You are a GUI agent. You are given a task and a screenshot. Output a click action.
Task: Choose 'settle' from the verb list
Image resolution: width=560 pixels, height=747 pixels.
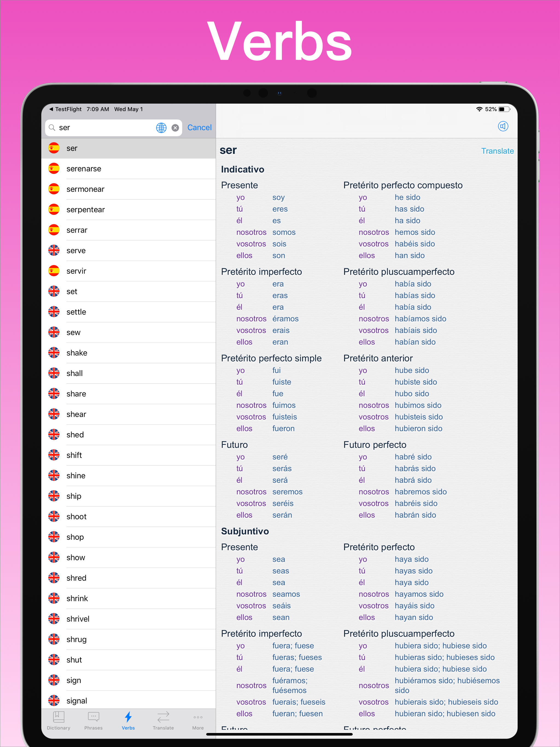76,312
